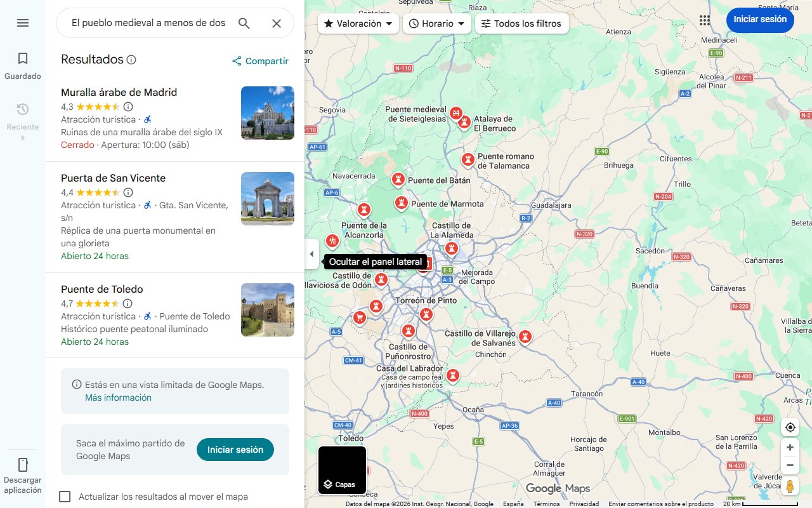The height and width of the screenshot is (508, 812).
Task: Click the blue Iniciar sesión button
Action: point(760,20)
